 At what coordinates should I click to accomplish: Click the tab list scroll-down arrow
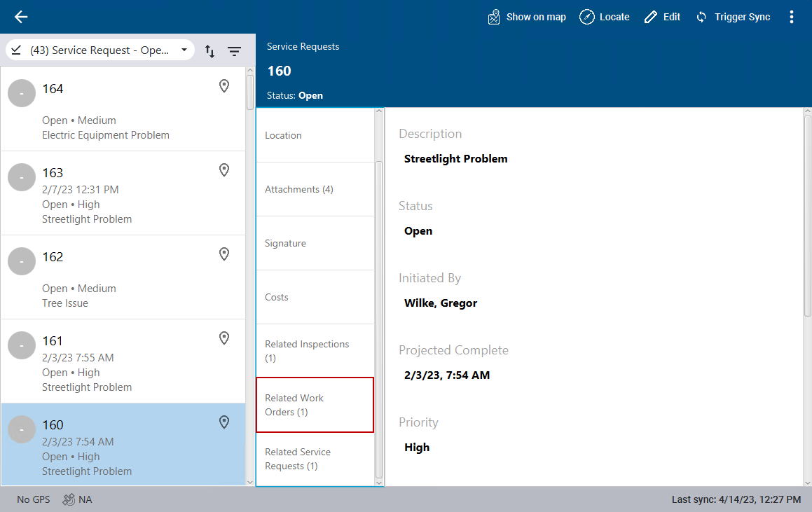379,482
